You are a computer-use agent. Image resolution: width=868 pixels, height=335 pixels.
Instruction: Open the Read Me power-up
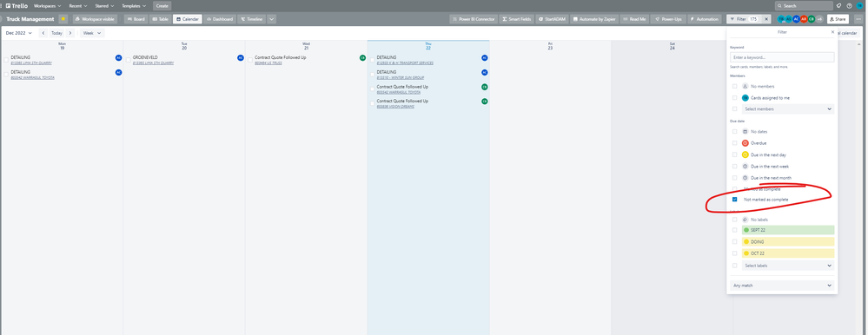pyautogui.click(x=634, y=19)
